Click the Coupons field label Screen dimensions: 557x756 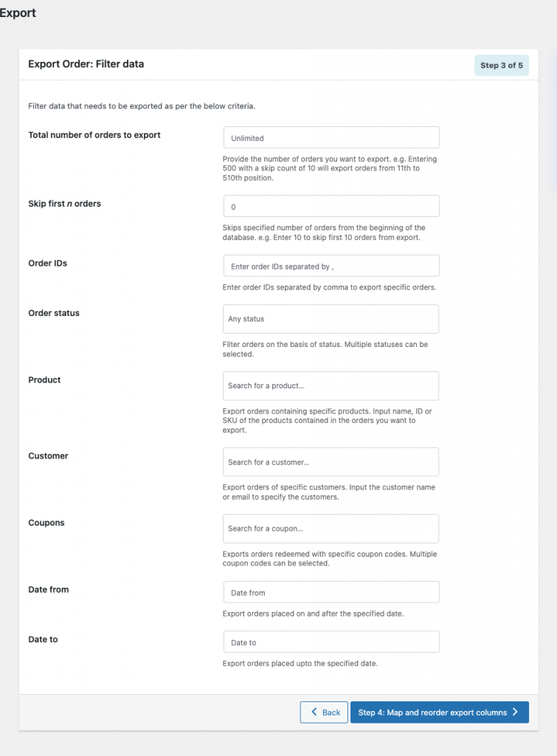coord(46,523)
